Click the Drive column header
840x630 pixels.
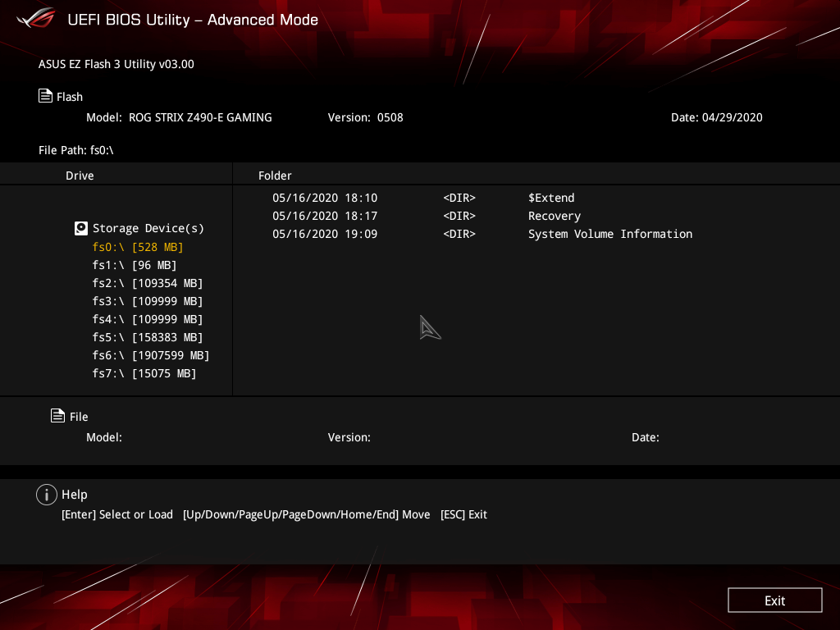[x=80, y=176]
